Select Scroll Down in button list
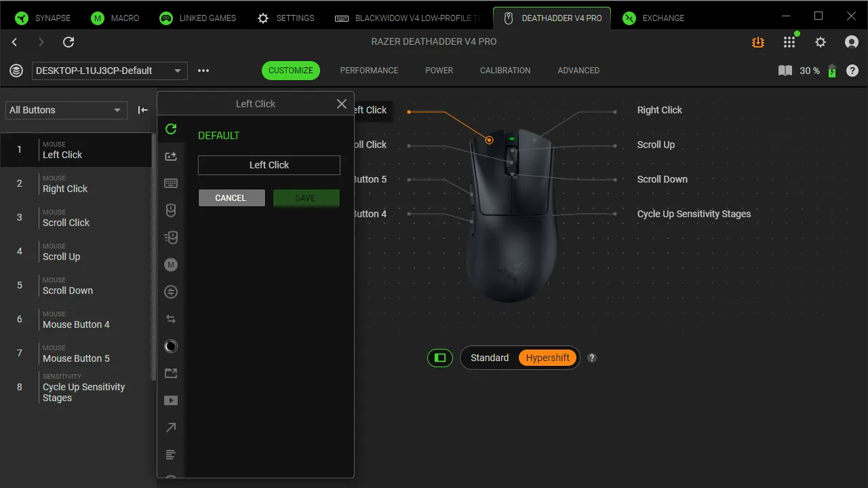The width and height of the screenshot is (868, 488). point(75,285)
